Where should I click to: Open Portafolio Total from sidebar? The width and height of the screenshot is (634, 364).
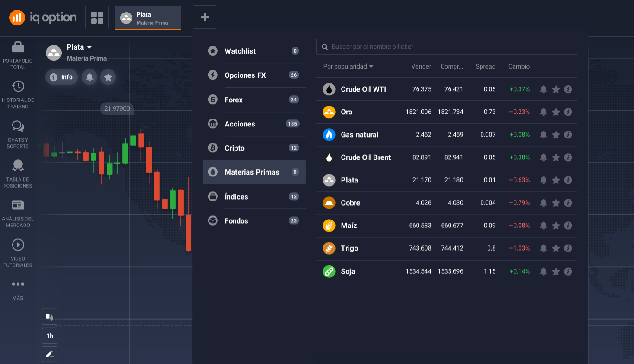[x=18, y=56]
